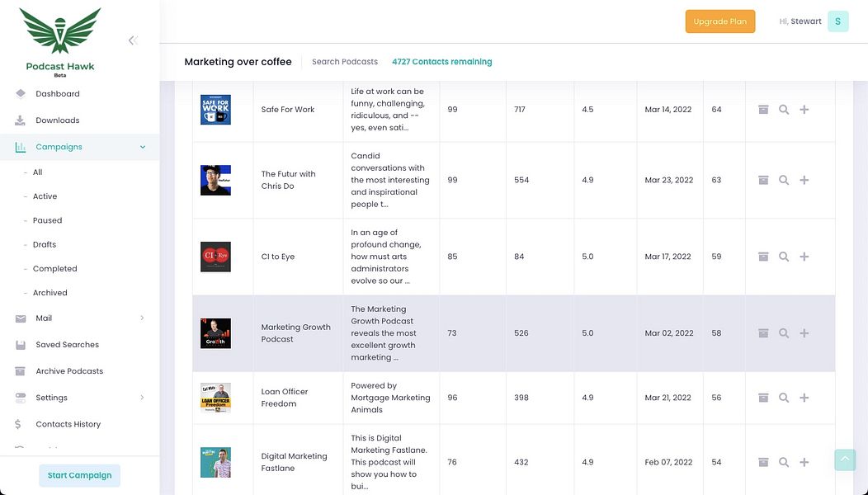Image resolution: width=868 pixels, height=495 pixels.
Task: Open the Search Podcasts link
Action: (x=345, y=62)
